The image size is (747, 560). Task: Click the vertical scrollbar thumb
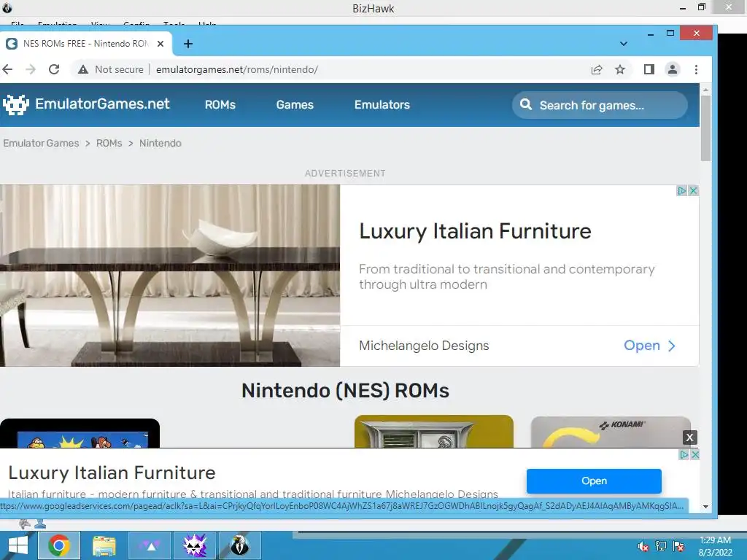tap(705, 128)
